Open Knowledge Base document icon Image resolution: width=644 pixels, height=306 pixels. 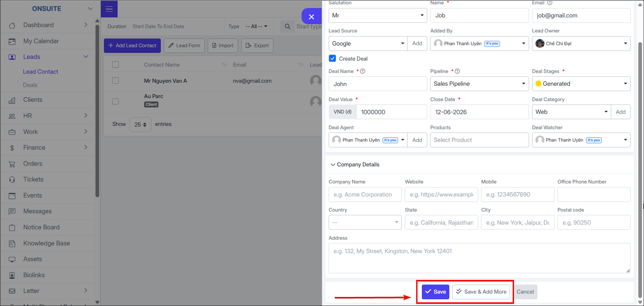12,244
